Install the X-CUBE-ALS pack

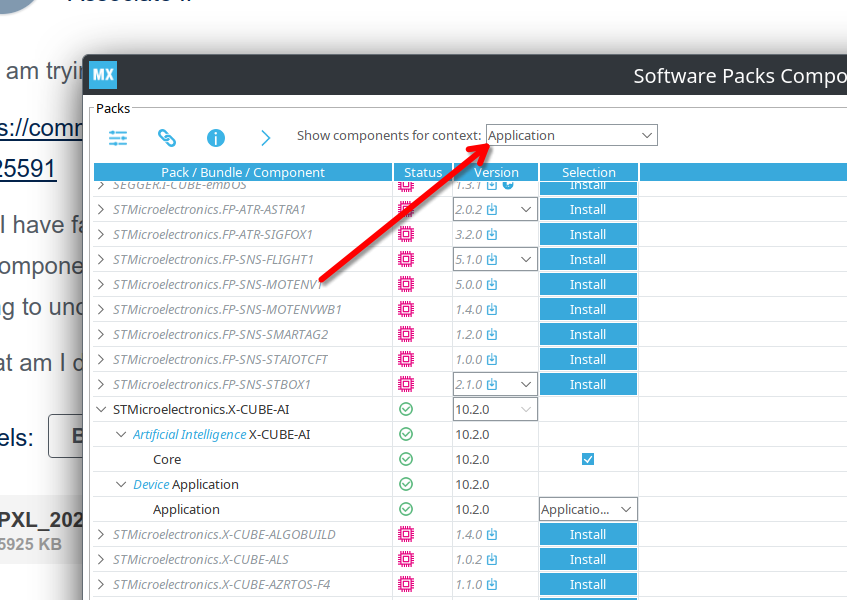coord(588,559)
